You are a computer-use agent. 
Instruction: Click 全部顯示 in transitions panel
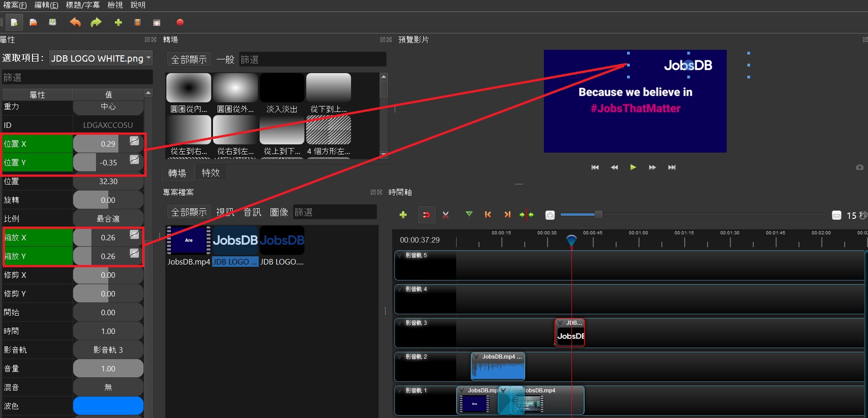[189, 59]
